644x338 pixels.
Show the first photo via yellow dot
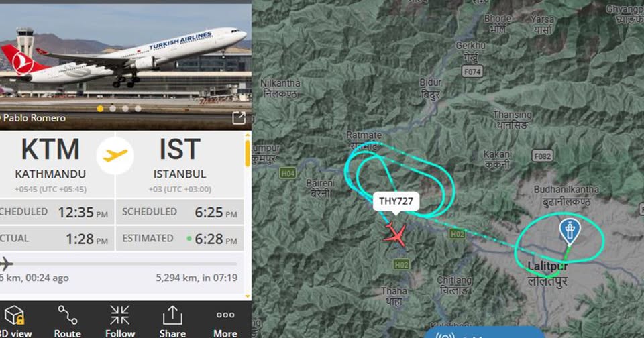100,109
